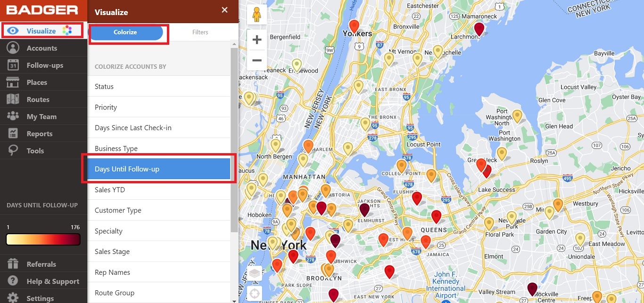Viewport: 644px width, 303px height.
Task: Click the orange pin near College Point
Action: [401, 167]
